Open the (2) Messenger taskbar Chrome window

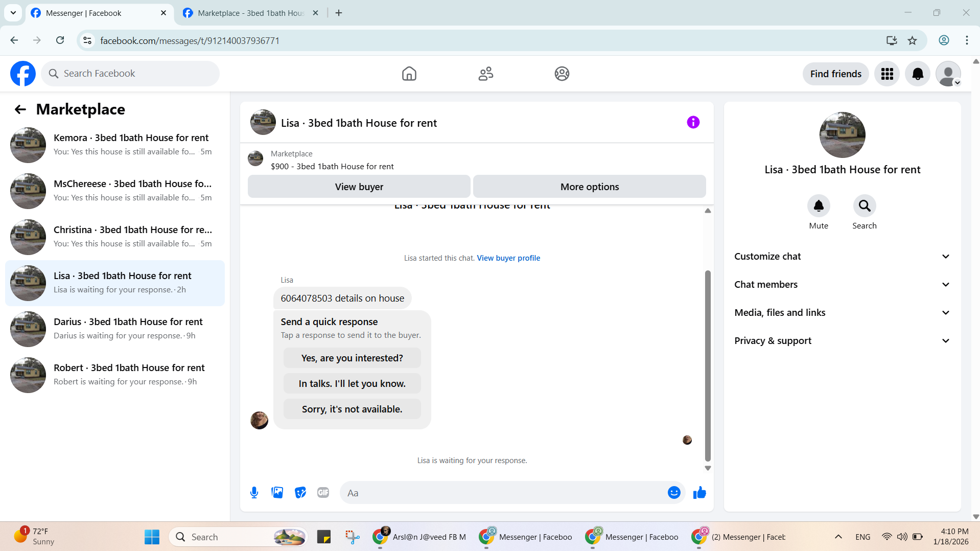coord(739,537)
